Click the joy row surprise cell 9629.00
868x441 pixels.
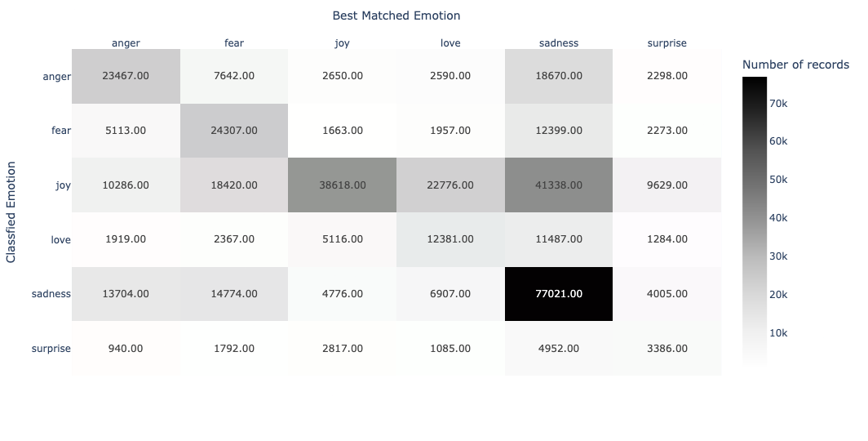pos(666,185)
